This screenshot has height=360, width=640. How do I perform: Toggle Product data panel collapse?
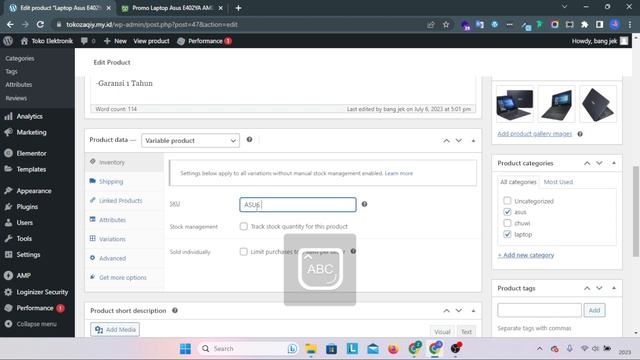pos(473,140)
